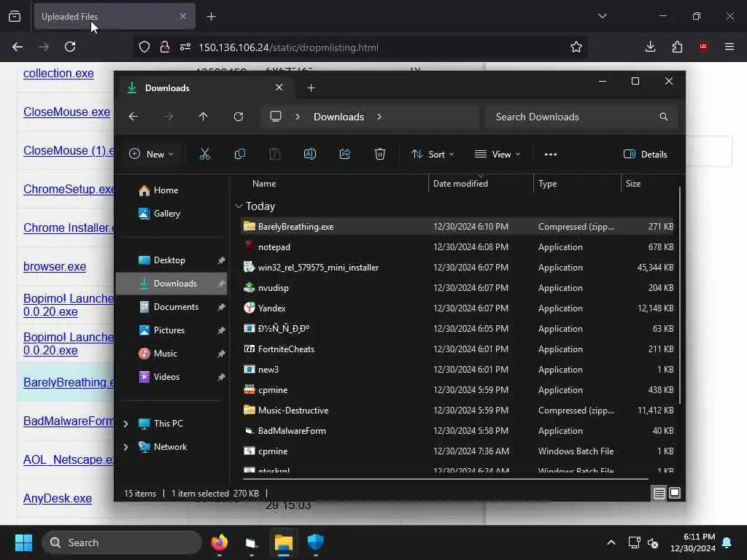Click the Paste clipboard icon in Explorer toolbar
747x560 pixels.
(x=275, y=155)
